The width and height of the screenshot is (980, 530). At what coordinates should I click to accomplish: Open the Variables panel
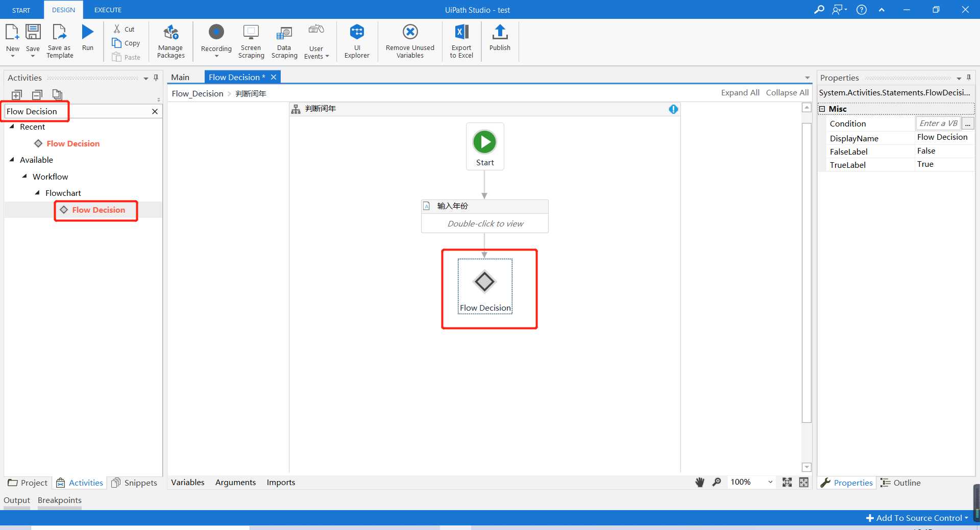(x=187, y=482)
